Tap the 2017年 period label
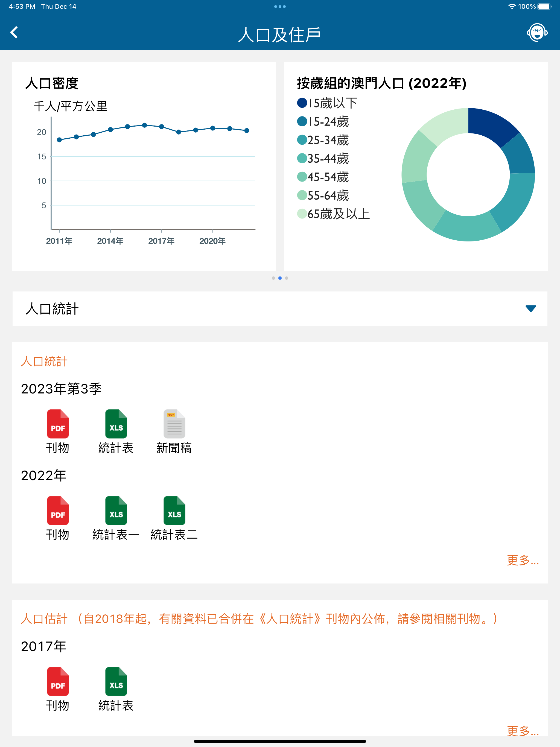 [x=43, y=646]
